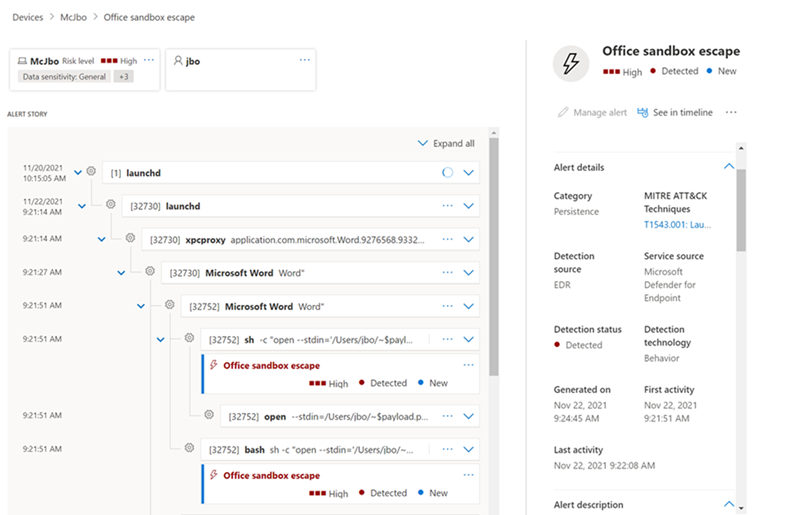Expand the [32730] Microsoft Word process row
Viewport: 800px width, 515px height.
coord(468,272)
